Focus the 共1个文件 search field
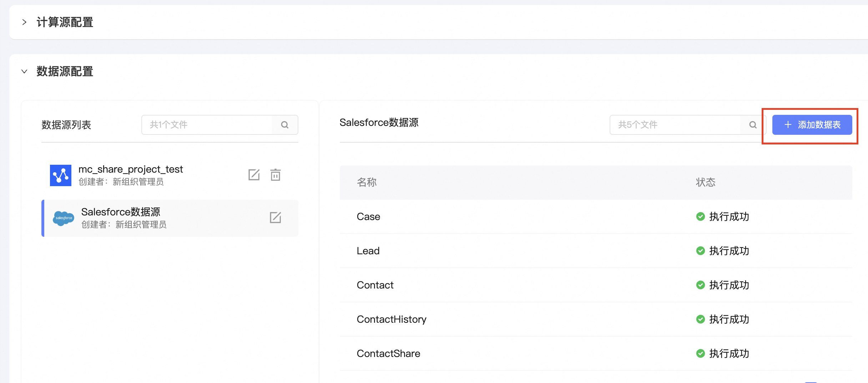The image size is (868, 383). [207, 125]
